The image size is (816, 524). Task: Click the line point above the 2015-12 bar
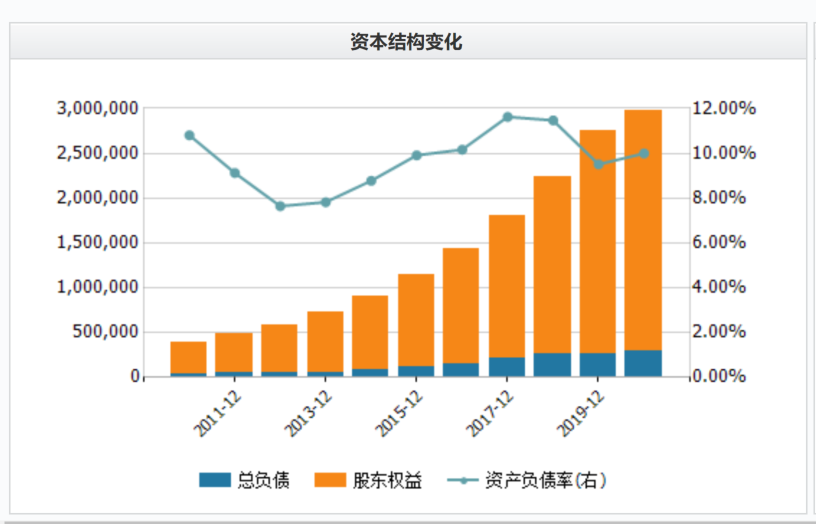point(416,155)
